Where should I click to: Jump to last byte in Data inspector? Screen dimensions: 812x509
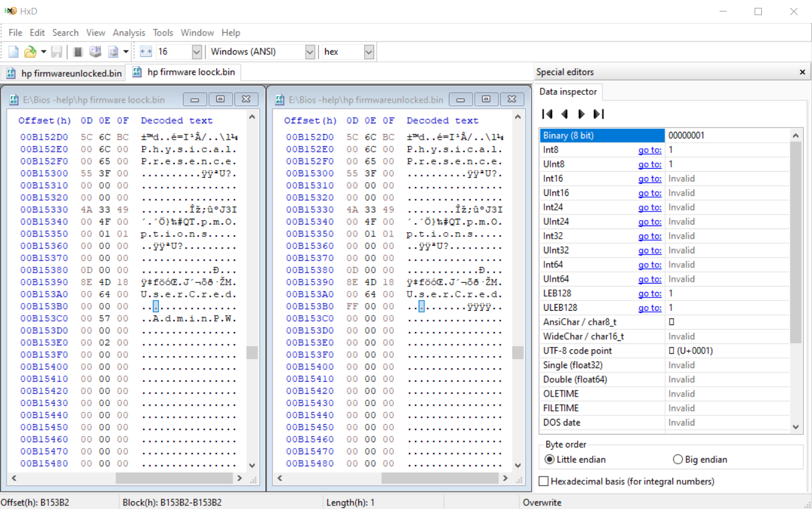click(599, 114)
